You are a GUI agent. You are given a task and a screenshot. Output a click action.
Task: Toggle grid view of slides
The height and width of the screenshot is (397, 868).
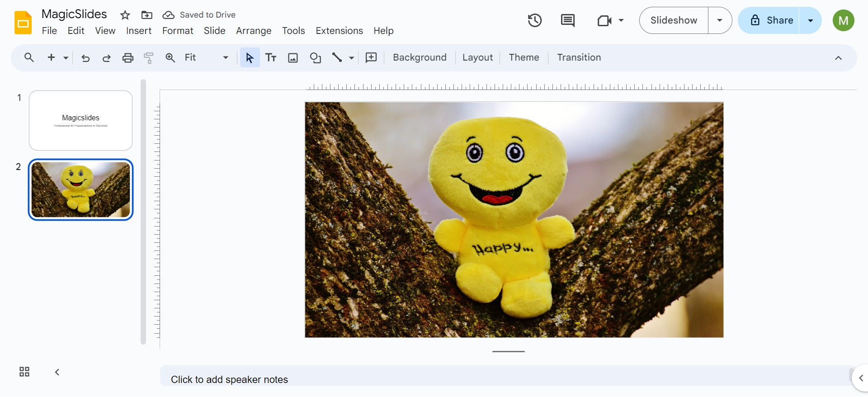tap(24, 372)
